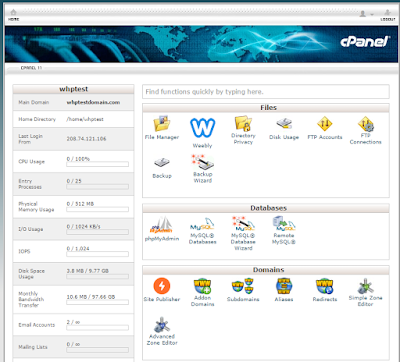Click the CPANEL 11 breadcrumb tab
The width and height of the screenshot is (400, 362).
(x=31, y=68)
